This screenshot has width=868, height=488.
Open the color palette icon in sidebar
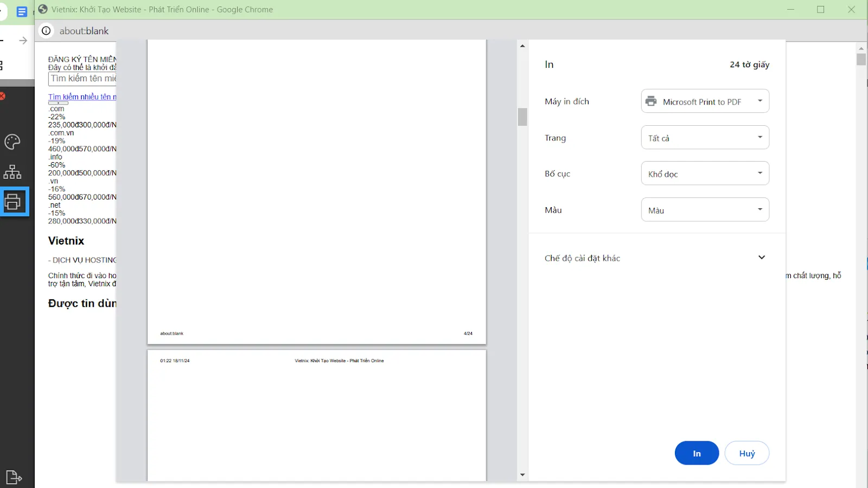tap(12, 142)
